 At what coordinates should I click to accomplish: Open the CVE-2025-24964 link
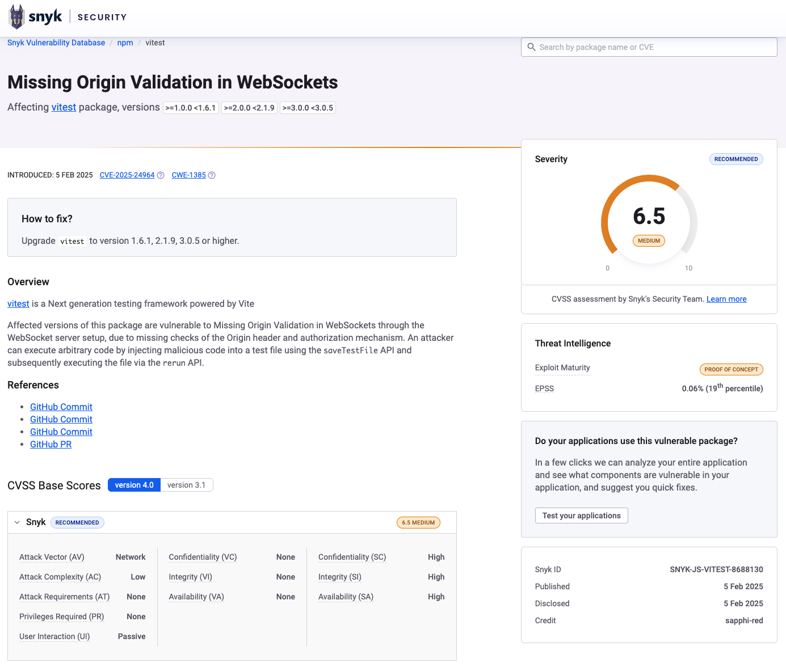pyautogui.click(x=127, y=175)
